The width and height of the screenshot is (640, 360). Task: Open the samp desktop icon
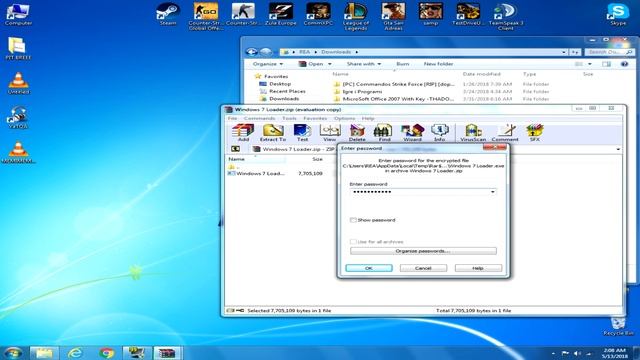click(431, 14)
